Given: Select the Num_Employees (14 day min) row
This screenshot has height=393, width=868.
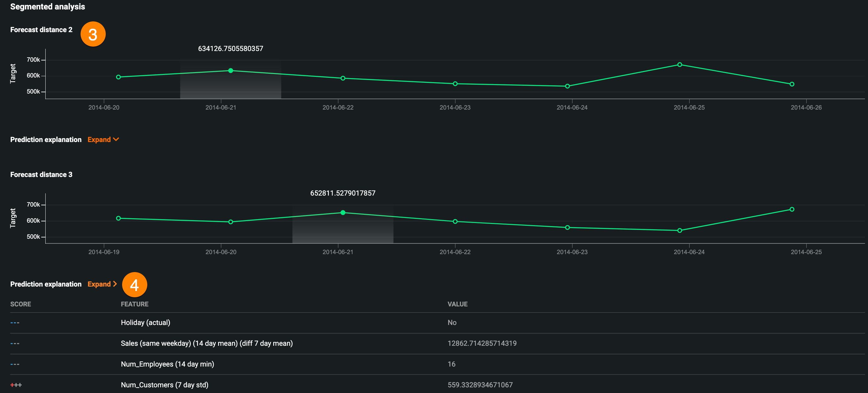Looking at the screenshot, I should pyautogui.click(x=167, y=364).
